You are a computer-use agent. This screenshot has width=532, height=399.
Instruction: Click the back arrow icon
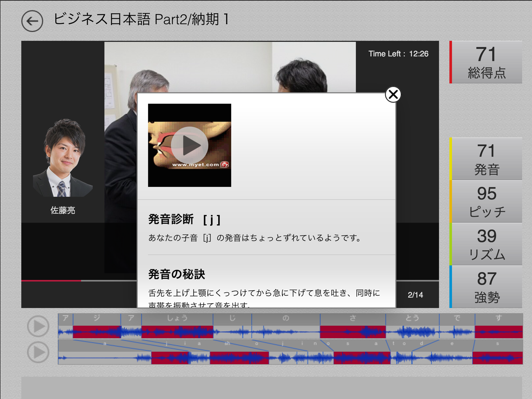[32, 21]
